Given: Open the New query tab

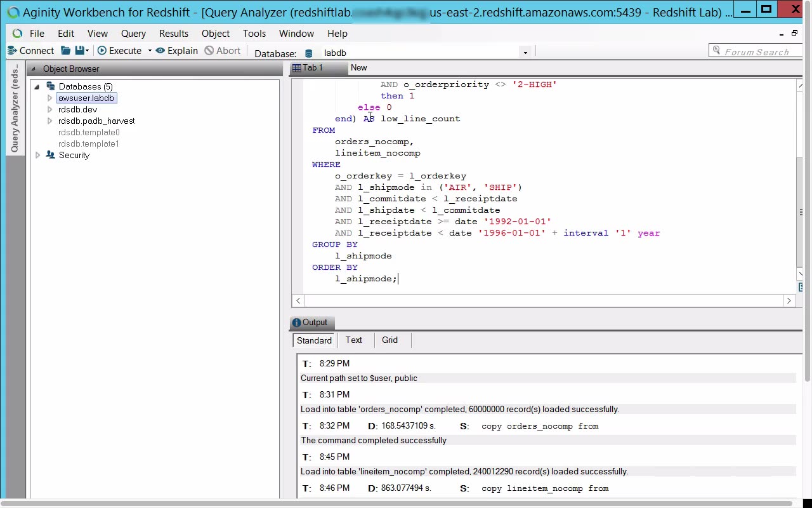Looking at the screenshot, I should tap(358, 68).
